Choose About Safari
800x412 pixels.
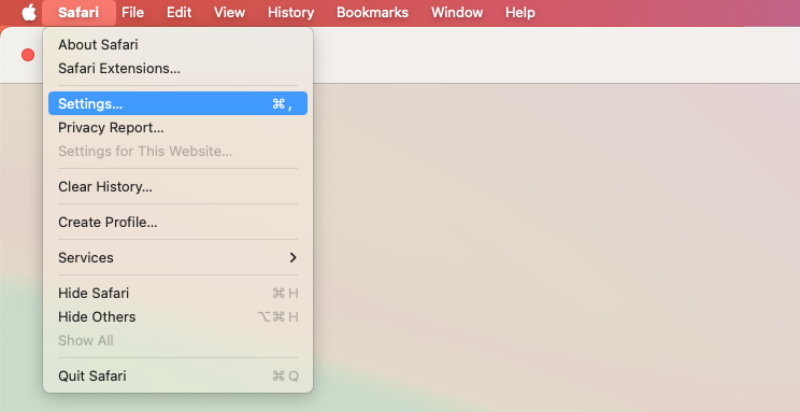(178, 45)
